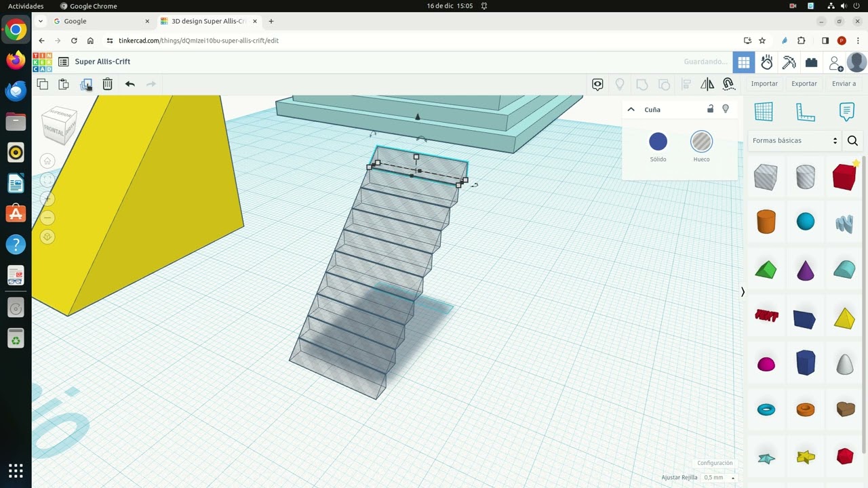Toggle the Cruise magnet tool
The height and width of the screenshot is (488, 868).
pos(729,84)
